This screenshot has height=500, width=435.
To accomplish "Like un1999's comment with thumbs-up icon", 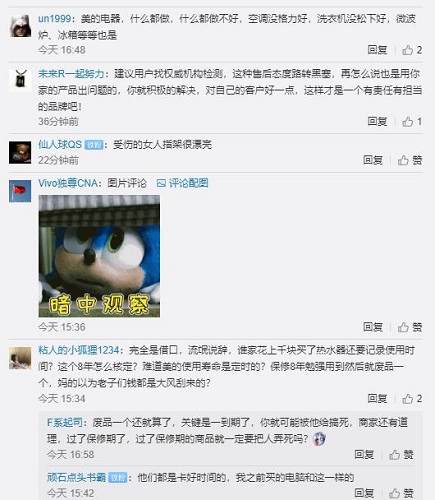I will (412, 50).
